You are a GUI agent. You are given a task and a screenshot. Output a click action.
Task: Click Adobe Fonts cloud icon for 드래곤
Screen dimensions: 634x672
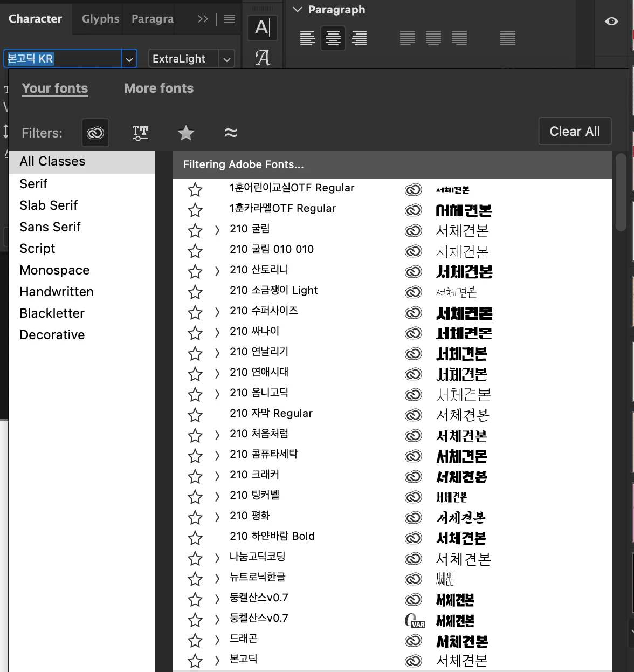pyautogui.click(x=413, y=640)
